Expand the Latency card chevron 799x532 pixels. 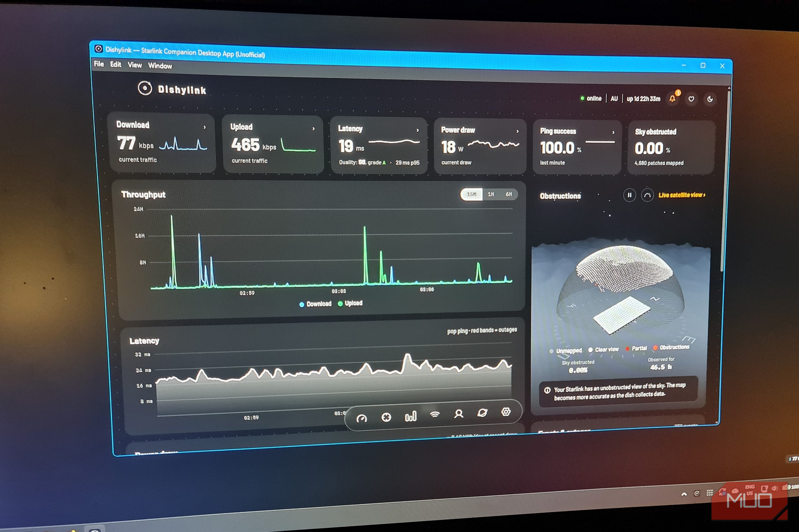coord(418,130)
